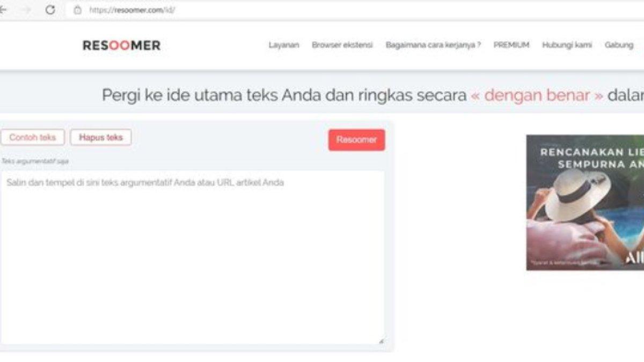Viewport: 644px width, 362px height.
Task: Click the PREMIUM navigation item
Action: (x=510, y=46)
